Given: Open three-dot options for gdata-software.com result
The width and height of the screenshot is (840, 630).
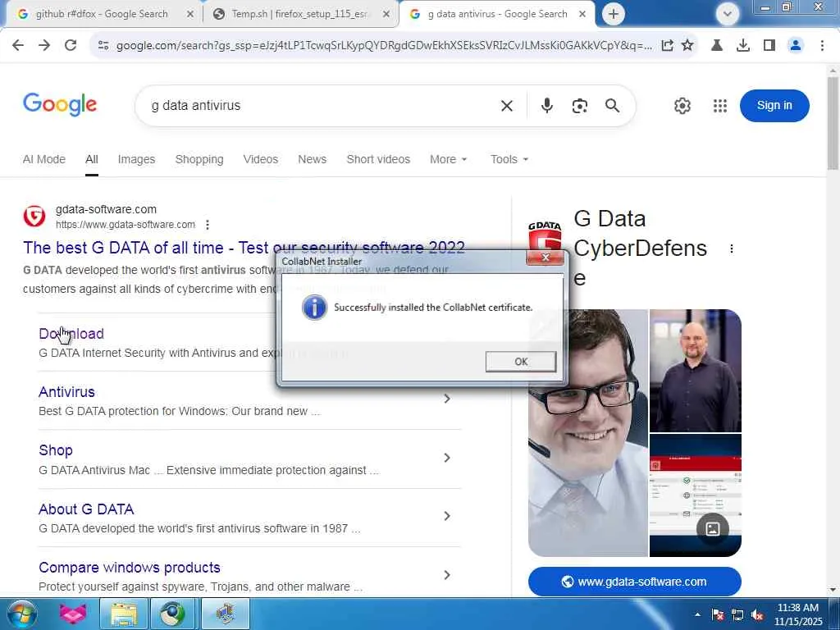Looking at the screenshot, I should pyautogui.click(x=208, y=225).
